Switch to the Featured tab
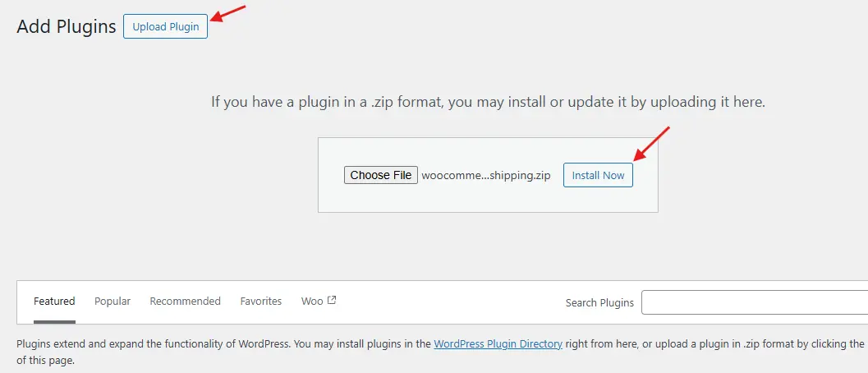This screenshot has height=373, width=868. coord(54,302)
